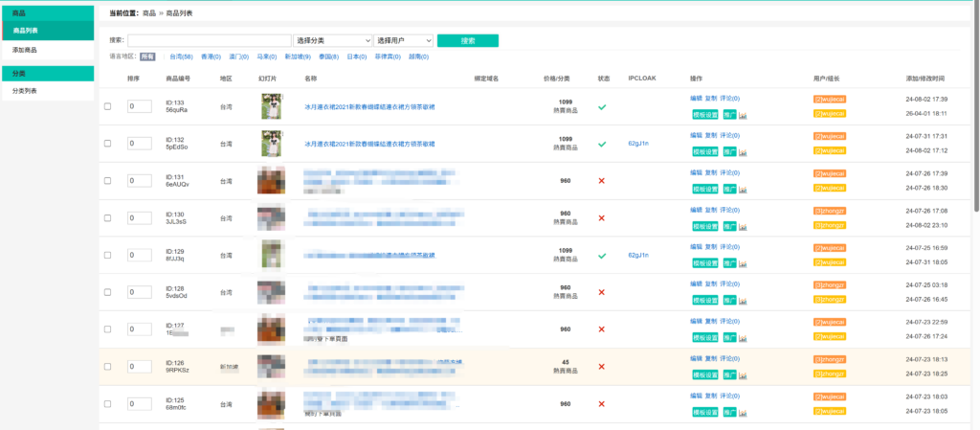Click sort order field of ID:128

click(x=140, y=292)
